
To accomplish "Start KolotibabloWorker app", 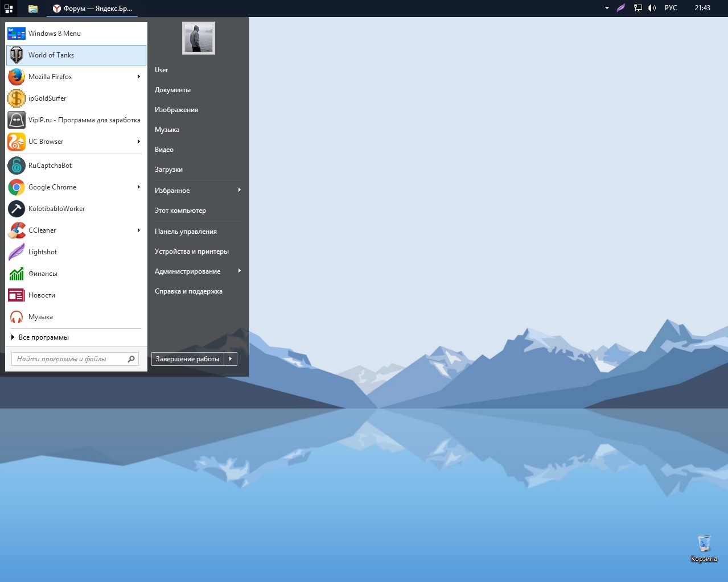I will tap(56, 209).
